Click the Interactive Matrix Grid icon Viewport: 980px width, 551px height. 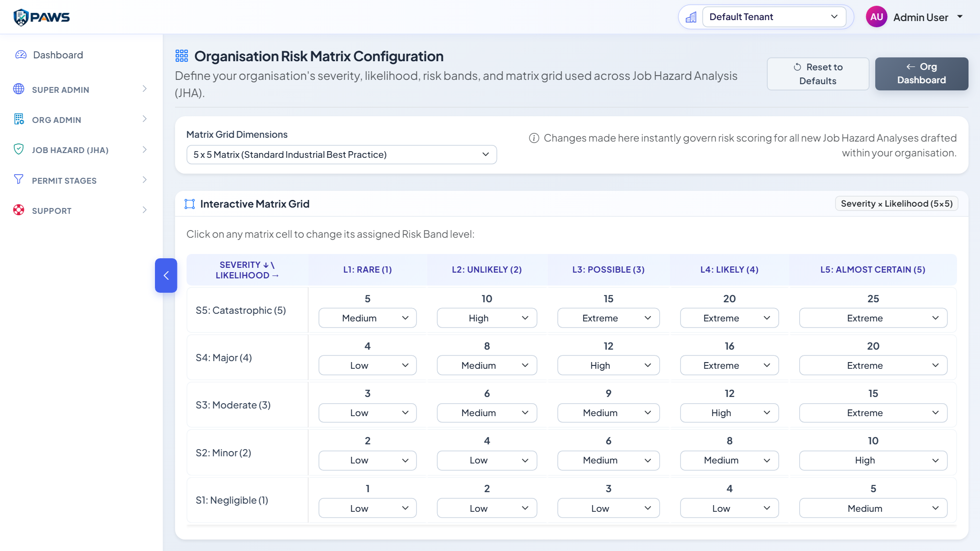[190, 204]
